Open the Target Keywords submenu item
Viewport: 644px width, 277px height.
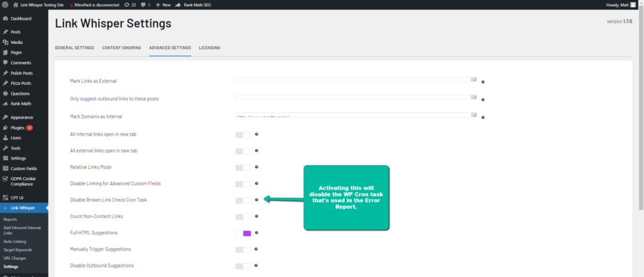click(18, 249)
